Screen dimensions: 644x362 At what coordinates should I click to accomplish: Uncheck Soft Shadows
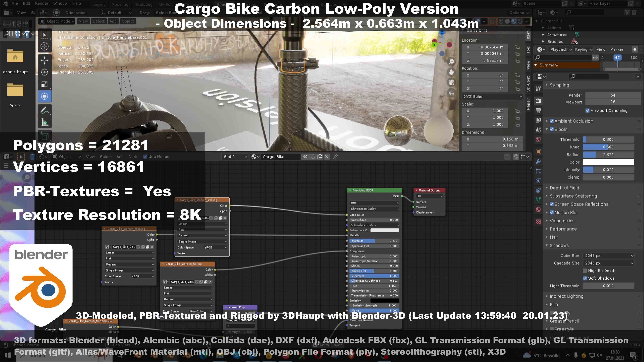pyautogui.click(x=585, y=278)
